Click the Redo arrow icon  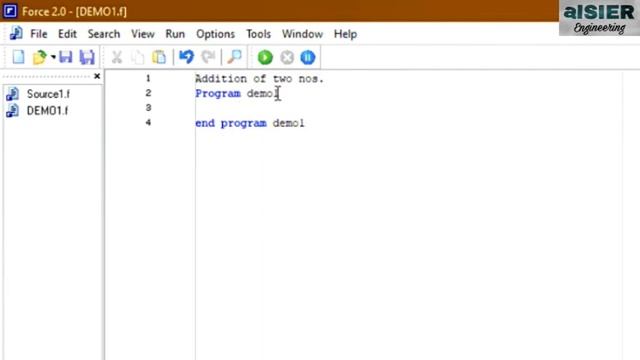click(x=208, y=57)
